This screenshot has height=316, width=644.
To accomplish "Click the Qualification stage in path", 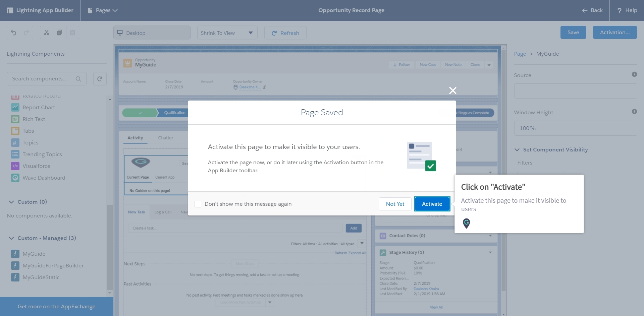I will [x=174, y=113].
